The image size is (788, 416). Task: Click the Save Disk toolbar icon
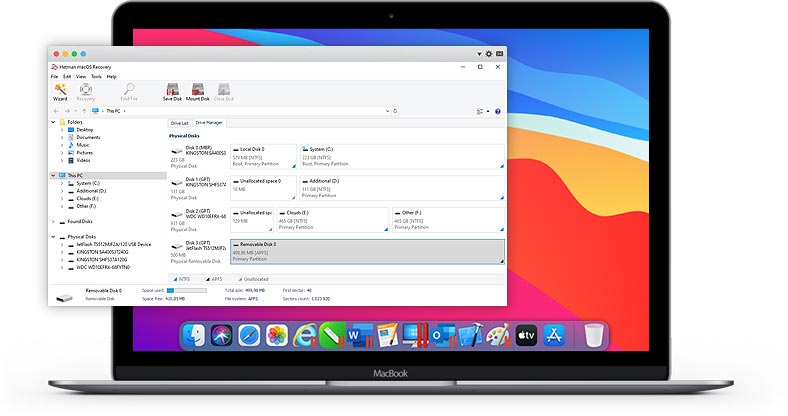(172, 92)
